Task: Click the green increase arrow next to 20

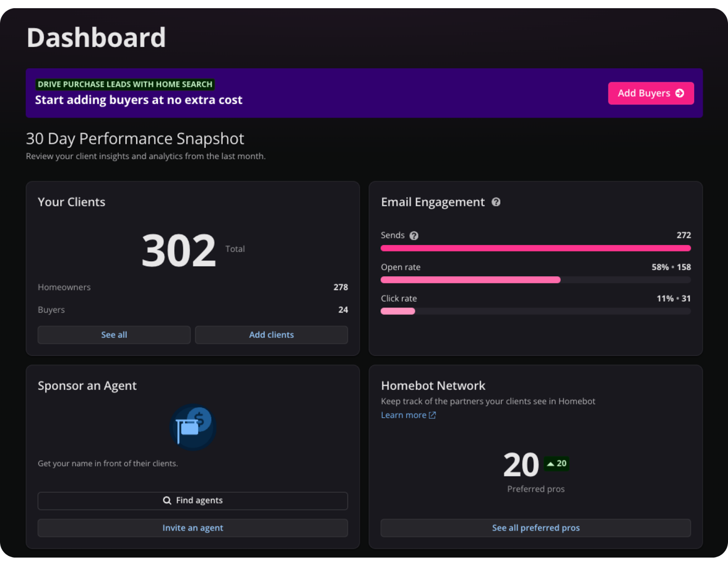Action: coord(550,463)
